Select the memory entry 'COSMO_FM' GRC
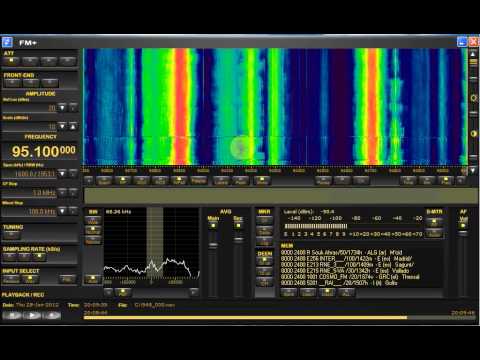Viewport: 480px width, 360px height. click(350, 277)
